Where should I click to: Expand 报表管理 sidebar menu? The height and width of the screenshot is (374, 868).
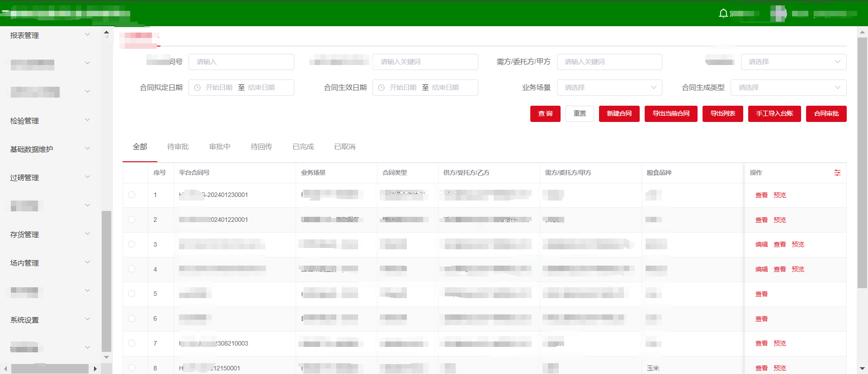click(50, 35)
